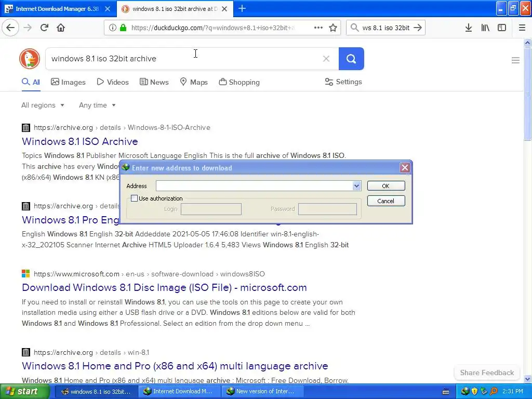This screenshot has height=399, width=532.
Task: Click Microsoft logo favicon in results
Action: point(26,273)
